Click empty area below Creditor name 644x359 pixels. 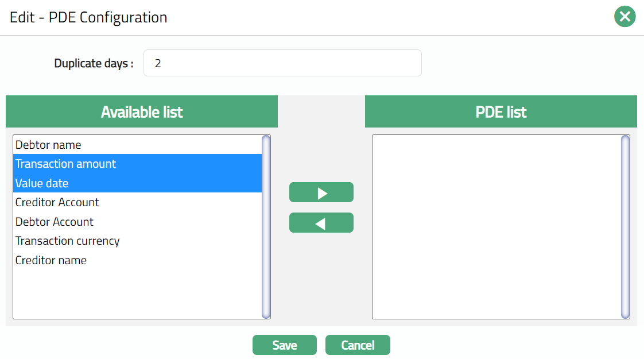click(x=138, y=293)
